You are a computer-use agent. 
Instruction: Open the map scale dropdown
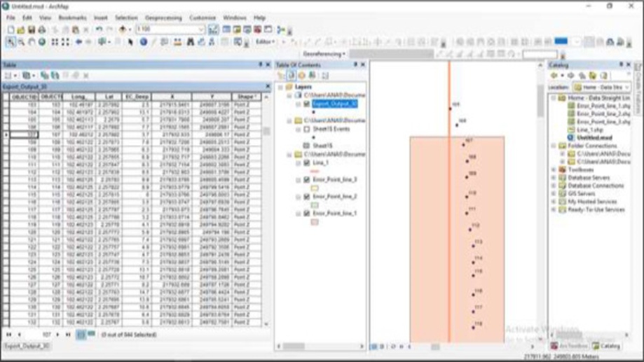pos(201,29)
